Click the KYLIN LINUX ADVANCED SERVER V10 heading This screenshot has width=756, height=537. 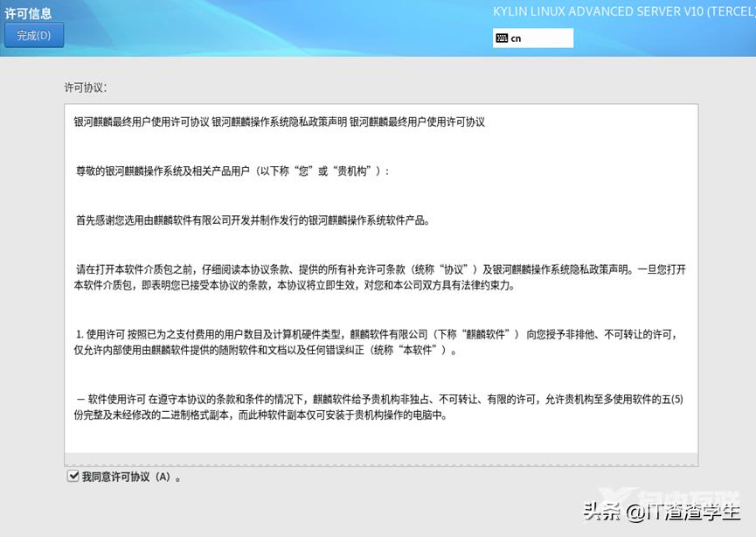(x=623, y=12)
